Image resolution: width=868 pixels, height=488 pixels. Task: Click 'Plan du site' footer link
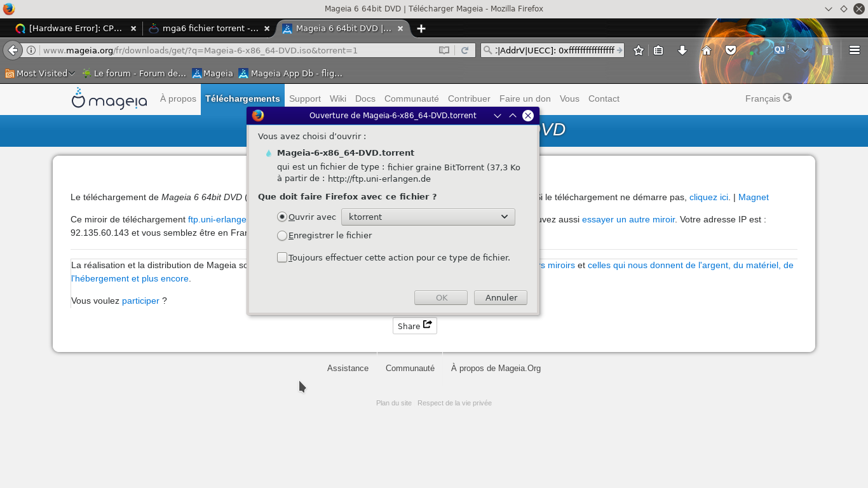(x=394, y=403)
